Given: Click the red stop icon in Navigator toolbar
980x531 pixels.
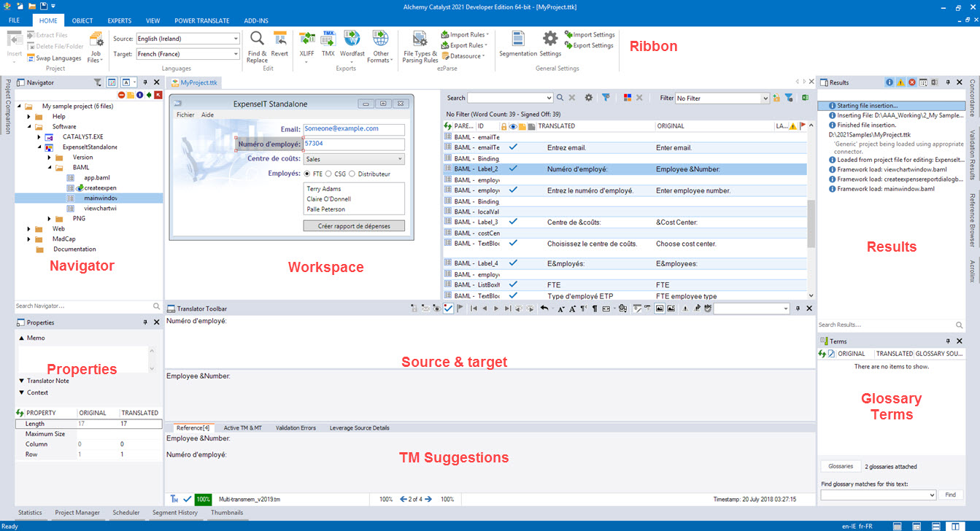Looking at the screenshot, I should click(x=121, y=95).
